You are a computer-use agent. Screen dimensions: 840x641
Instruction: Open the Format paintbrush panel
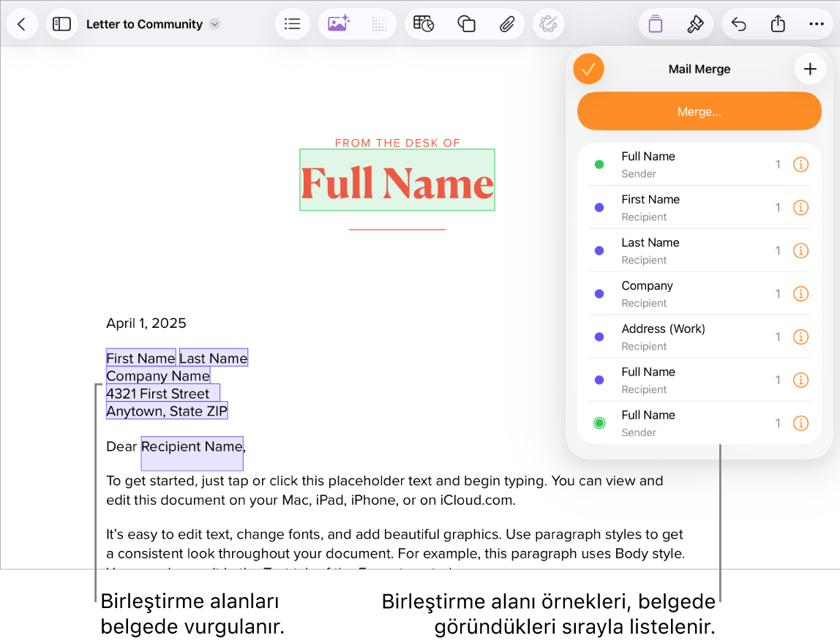click(695, 24)
